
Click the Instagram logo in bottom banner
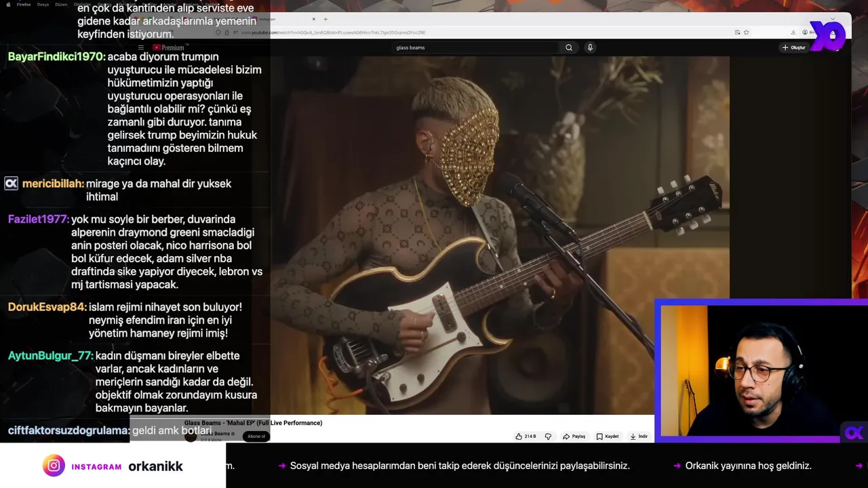(54, 466)
